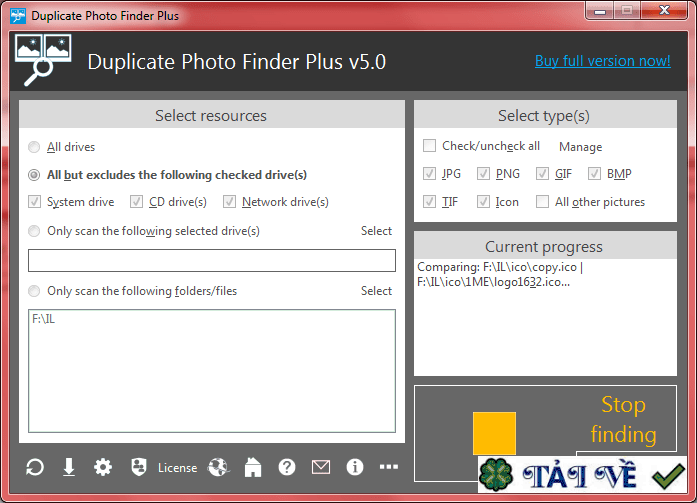Click the title bar application icon

[18, 16]
